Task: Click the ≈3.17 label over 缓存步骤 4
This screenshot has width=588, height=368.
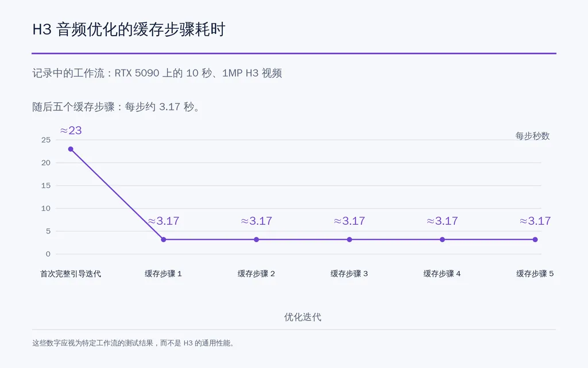Action: click(x=443, y=221)
